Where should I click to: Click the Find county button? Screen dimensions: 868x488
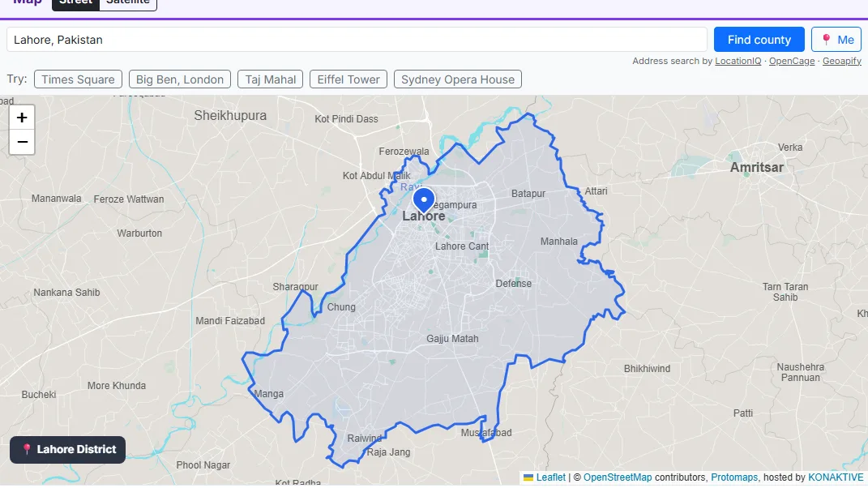pos(759,40)
